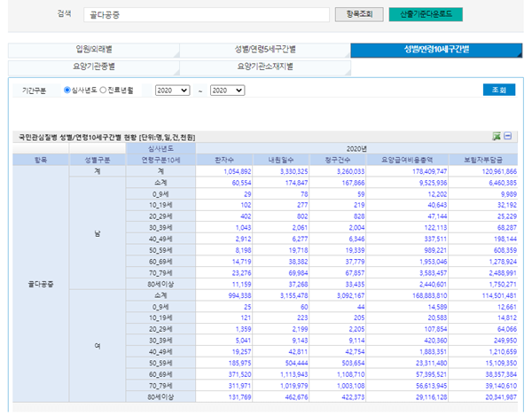Click the 여 gender cell
The width and height of the screenshot is (532, 416).
[x=98, y=346]
